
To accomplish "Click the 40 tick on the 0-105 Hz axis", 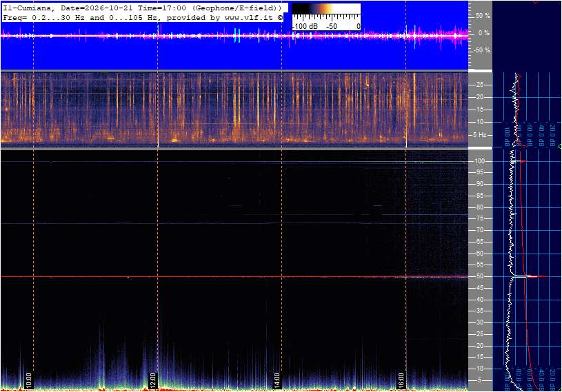I will [x=479, y=300].
